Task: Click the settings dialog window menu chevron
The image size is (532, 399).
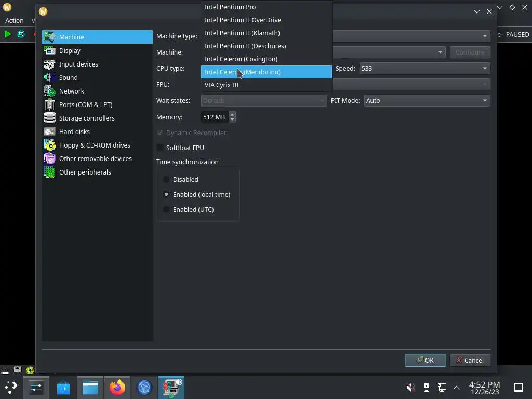Action: [477, 11]
